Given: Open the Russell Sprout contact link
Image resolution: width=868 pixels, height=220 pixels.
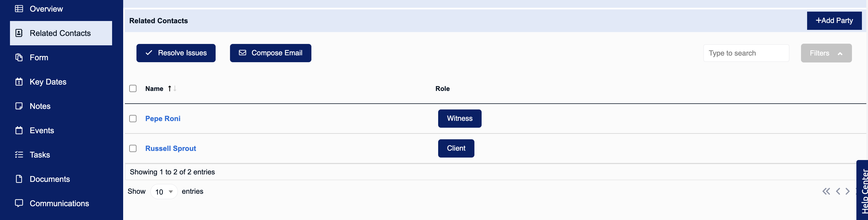Looking at the screenshot, I should click(x=170, y=148).
